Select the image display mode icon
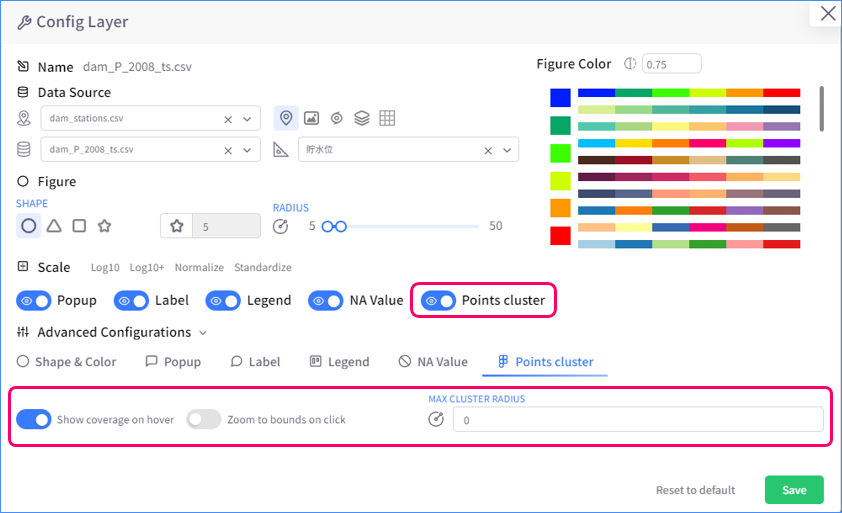Screen dimensions: 842x513 [x=311, y=118]
